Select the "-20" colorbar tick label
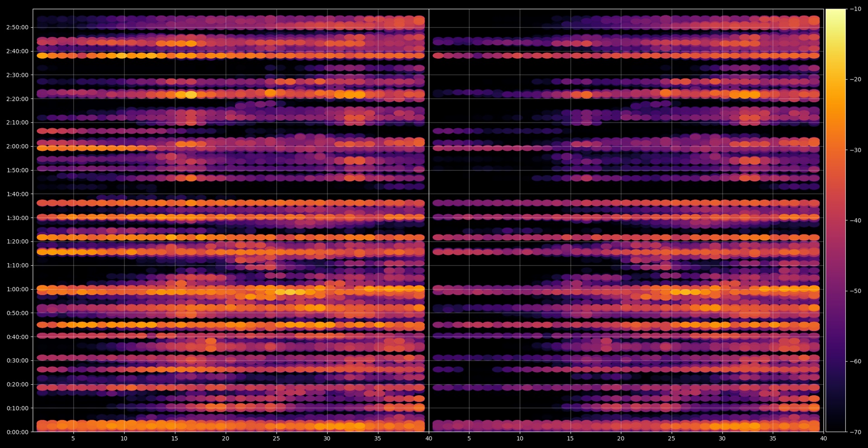 coord(855,79)
